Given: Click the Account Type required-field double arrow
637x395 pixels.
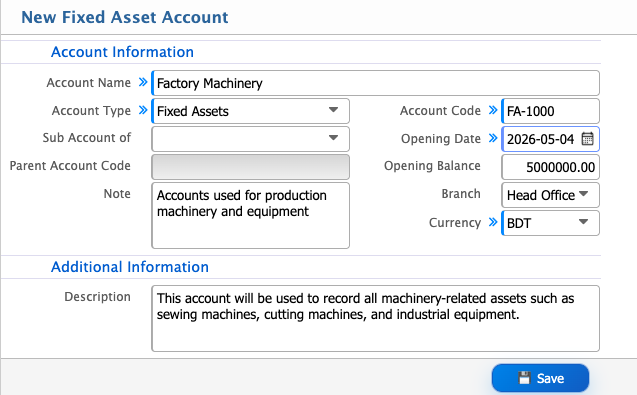Looking at the screenshot, I should point(143,110).
